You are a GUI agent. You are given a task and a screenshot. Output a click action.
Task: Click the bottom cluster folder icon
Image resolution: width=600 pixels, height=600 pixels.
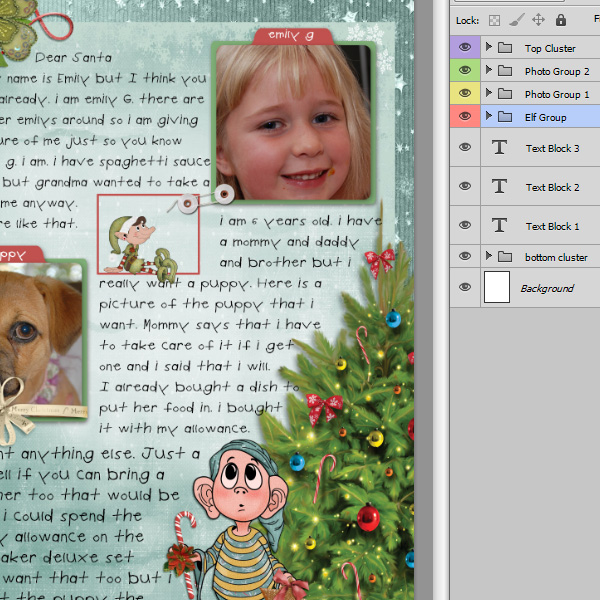click(x=505, y=257)
